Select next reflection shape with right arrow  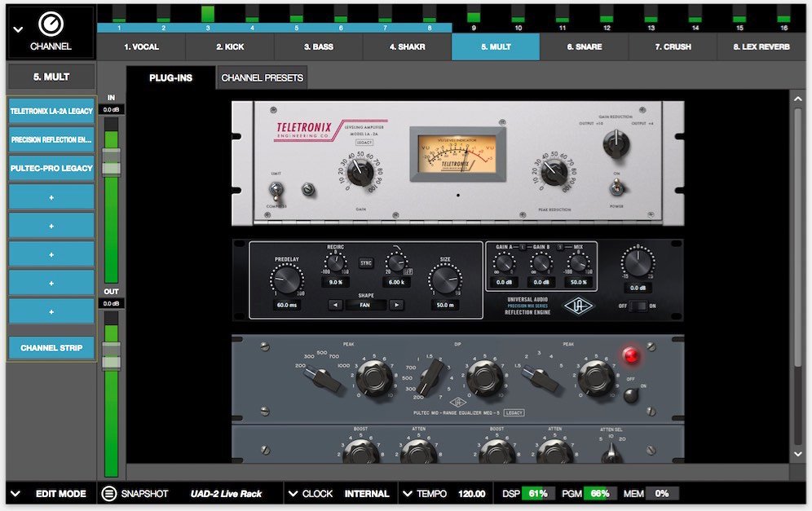click(397, 305)
